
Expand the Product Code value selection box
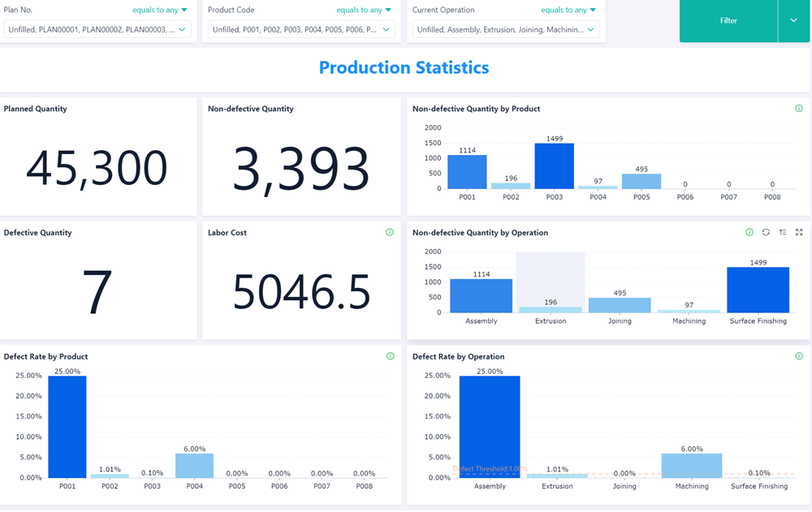pyautogui.click(x=301, y=30)
